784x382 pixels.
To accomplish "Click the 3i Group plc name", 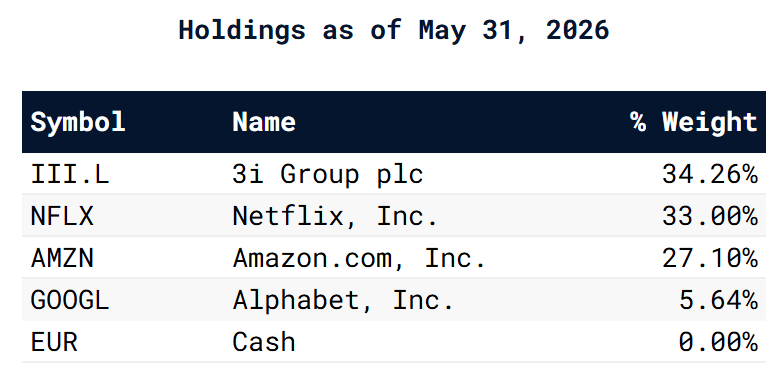I will coord(328,175).
